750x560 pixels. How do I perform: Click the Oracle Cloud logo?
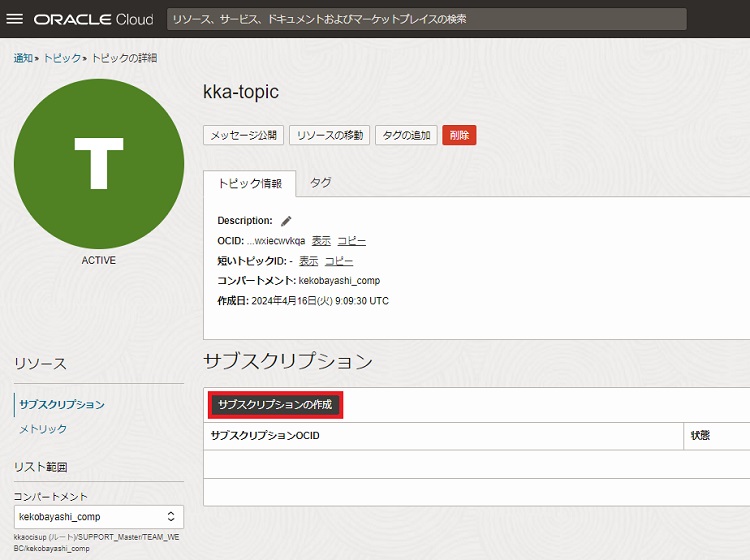(x=94, y=19)
